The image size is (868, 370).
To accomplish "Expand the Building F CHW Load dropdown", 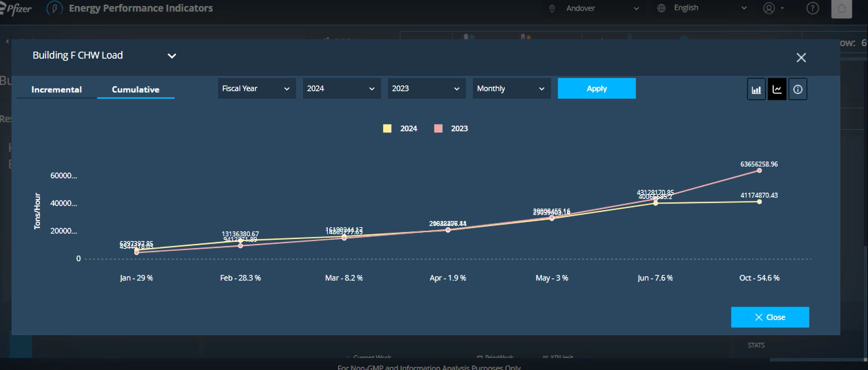I will (172, 56).
